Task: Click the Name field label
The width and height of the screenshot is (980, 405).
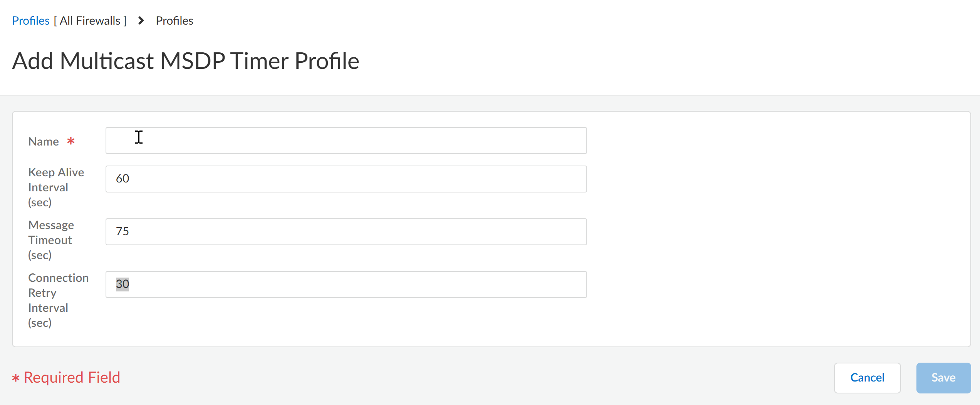Action: (44, 141)
